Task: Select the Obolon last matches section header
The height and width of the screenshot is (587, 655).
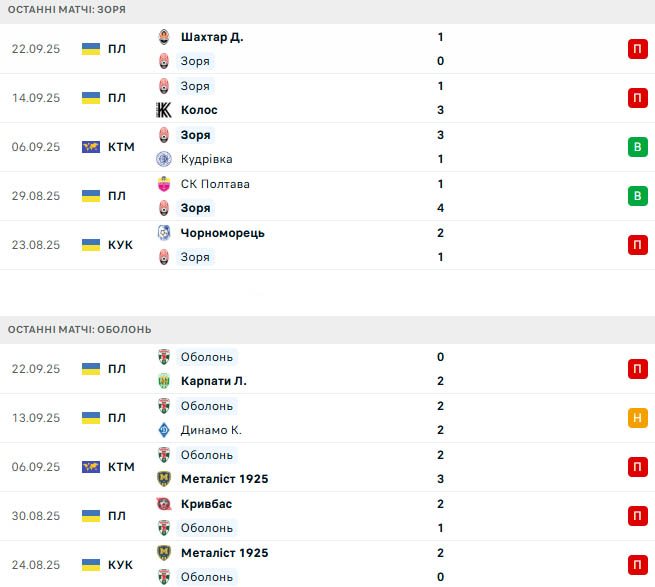Action: pos(80,329)
